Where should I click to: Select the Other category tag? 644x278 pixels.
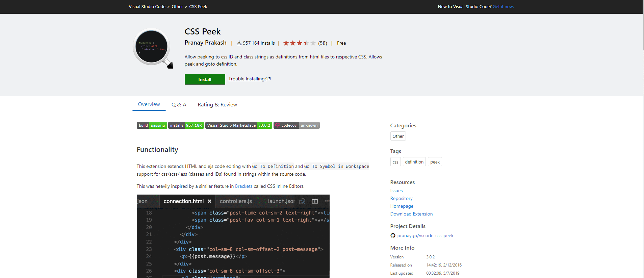[x=398, y=136]
